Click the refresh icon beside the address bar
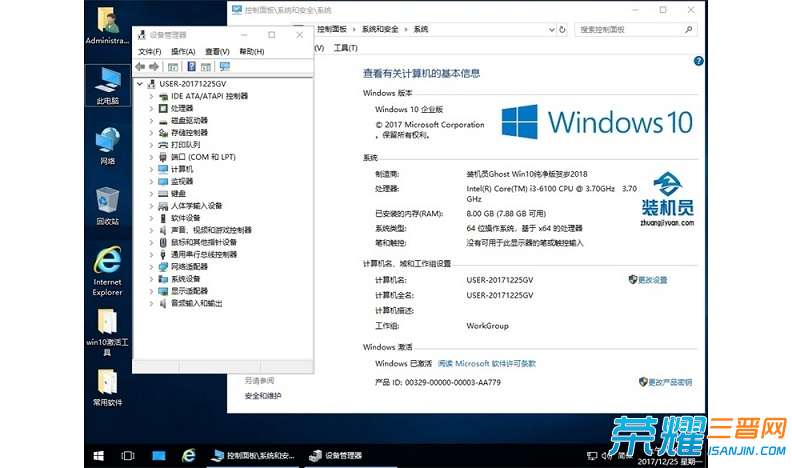Screen dimensions: 792x468 (562, 29)
